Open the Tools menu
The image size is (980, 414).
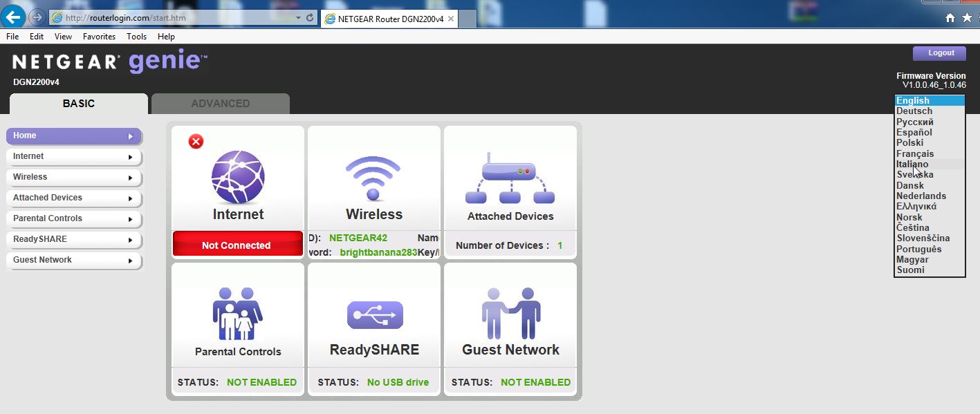pos(136,36)
